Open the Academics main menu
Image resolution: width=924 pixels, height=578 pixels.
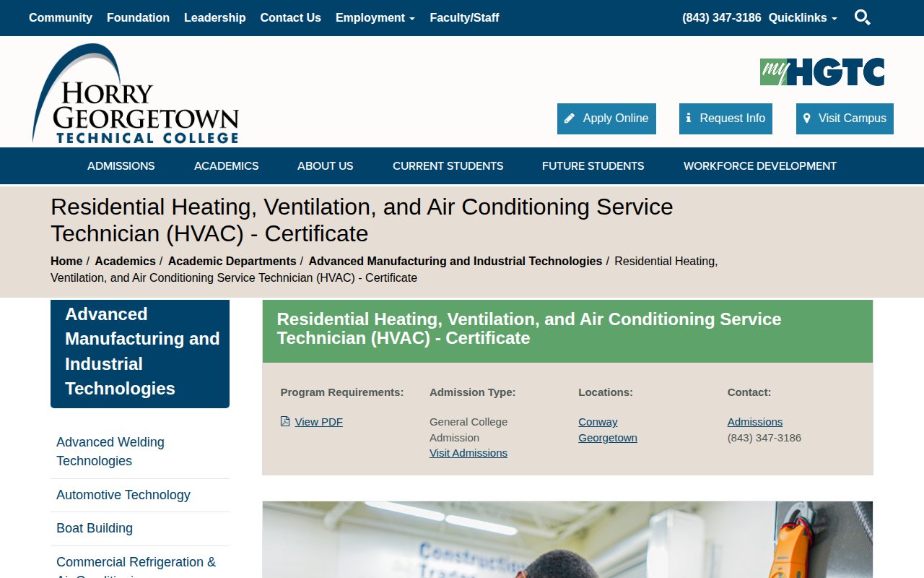tap(226, 166)
